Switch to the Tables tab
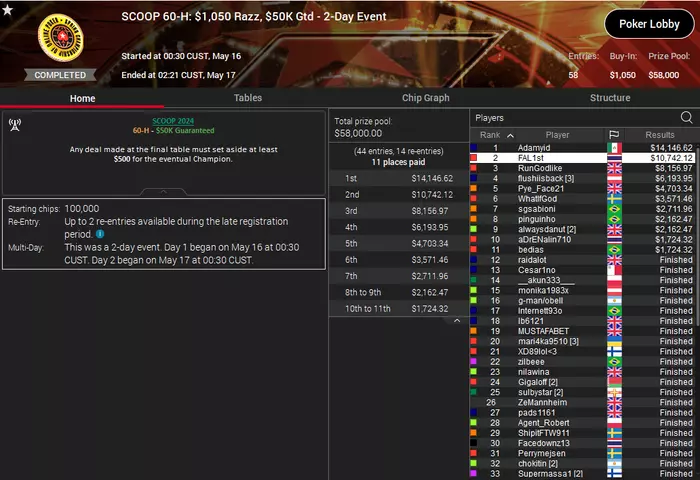 coord(248,98)
